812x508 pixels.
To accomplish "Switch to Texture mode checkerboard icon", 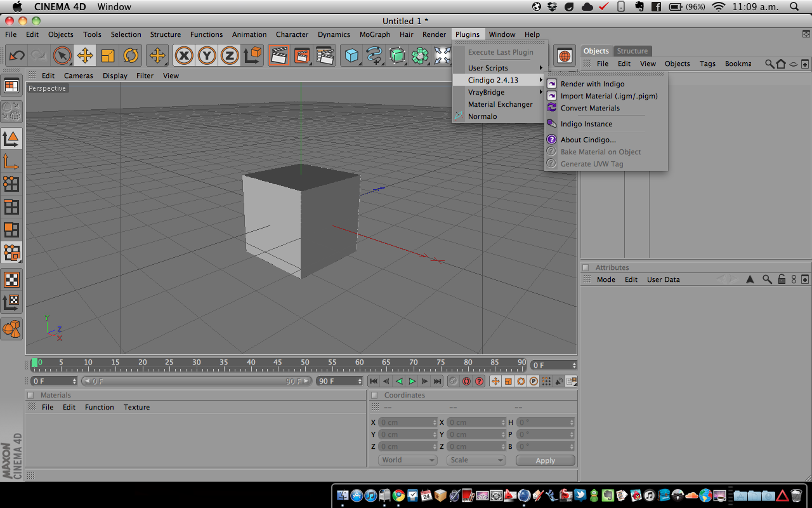I will click(11, 279).
